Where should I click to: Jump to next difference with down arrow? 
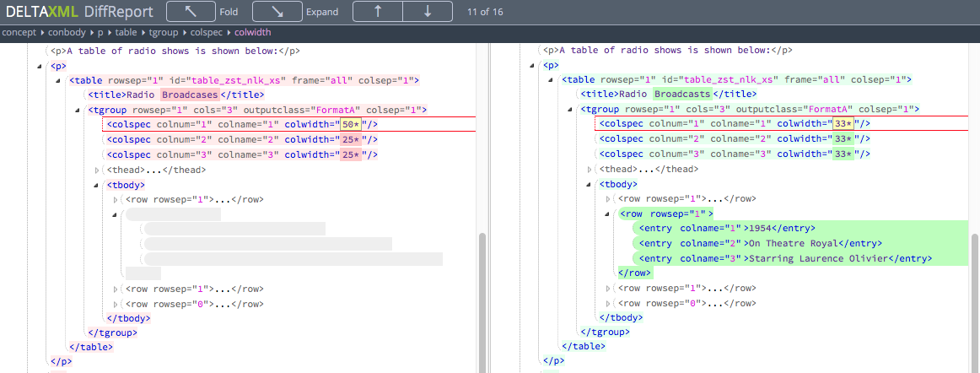428,12
